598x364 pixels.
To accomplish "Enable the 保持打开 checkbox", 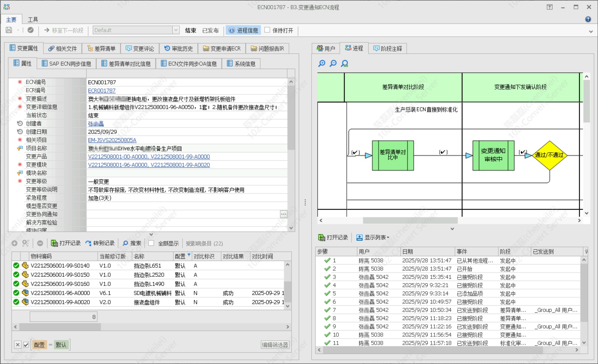I will [267, 30].
